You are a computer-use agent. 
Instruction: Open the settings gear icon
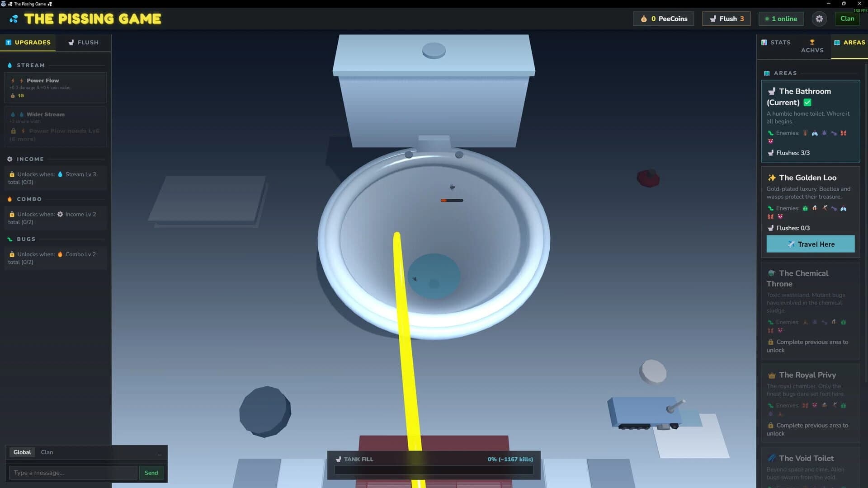click(819, 19)
